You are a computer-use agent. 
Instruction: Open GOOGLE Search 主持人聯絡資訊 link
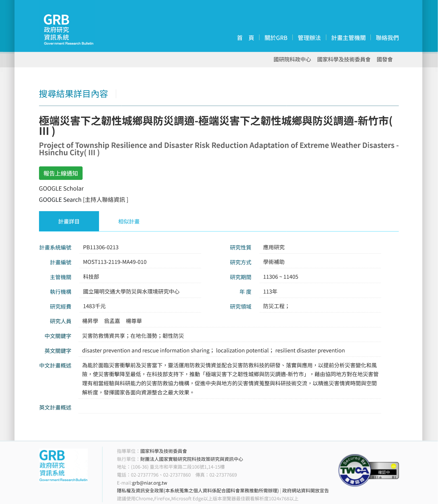coord(83,200)
